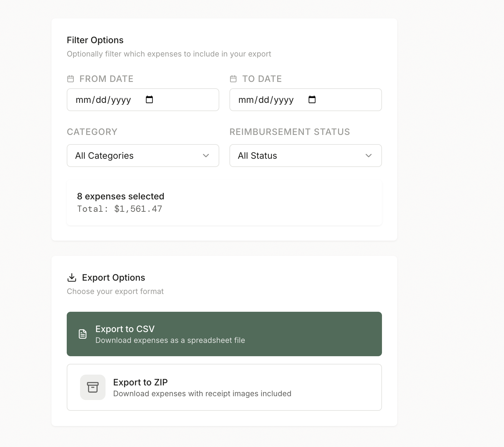This screenshot has width=504, height=447.
Task: Click the archive box icon on Export to ZIP
Action: 93,387
